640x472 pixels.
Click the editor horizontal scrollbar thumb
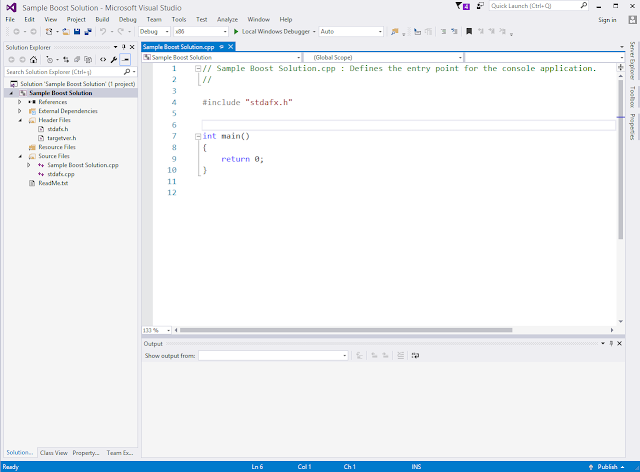coord(346,330)
